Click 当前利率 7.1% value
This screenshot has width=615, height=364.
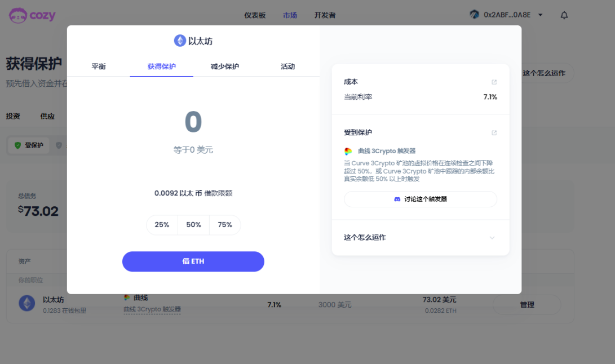490,97
